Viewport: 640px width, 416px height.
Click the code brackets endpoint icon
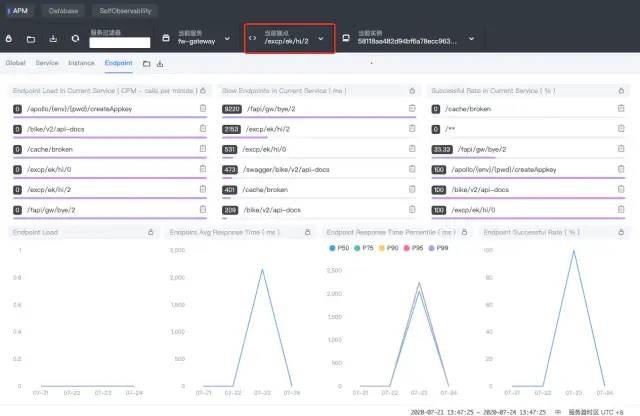point(252,38)
